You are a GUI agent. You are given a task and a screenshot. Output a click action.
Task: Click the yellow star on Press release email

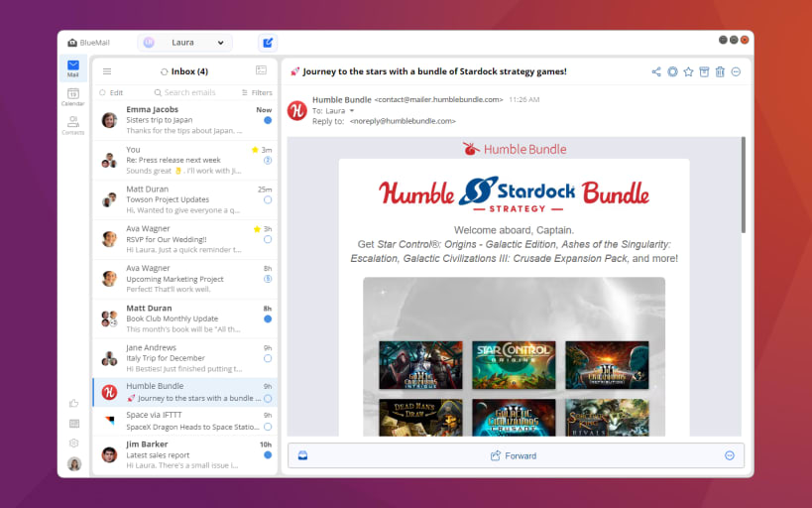point(255,150)
